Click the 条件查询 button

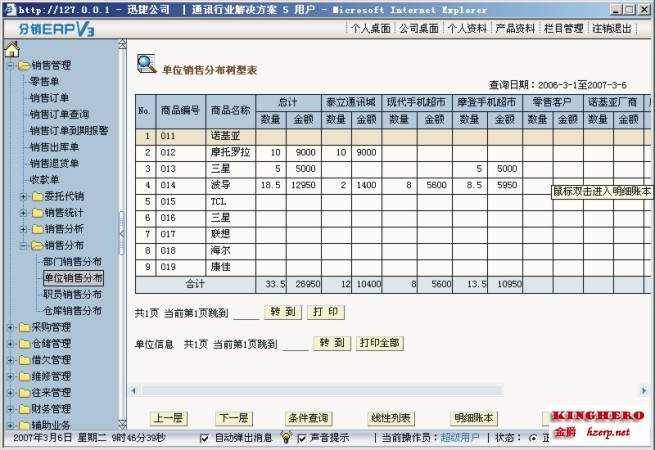(x=308, y=418)
